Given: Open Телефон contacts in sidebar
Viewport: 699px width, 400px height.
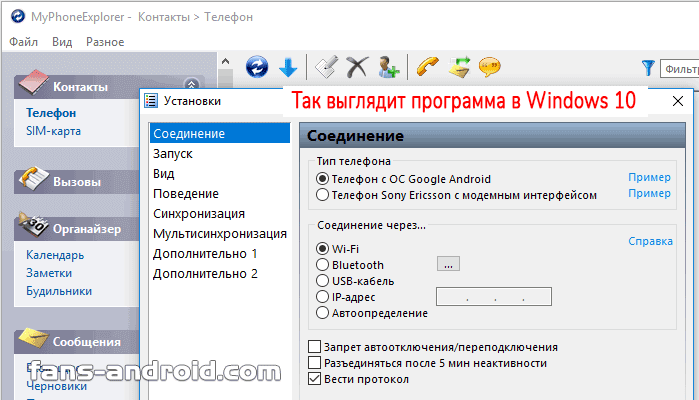Looking at the screenshot, I should click(x=51, y=113).
